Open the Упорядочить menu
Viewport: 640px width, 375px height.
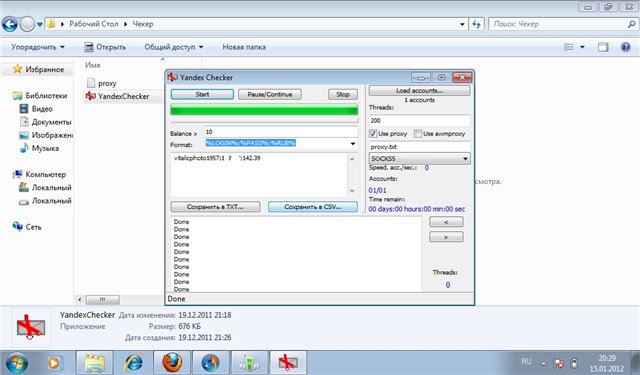click(38, 47)
